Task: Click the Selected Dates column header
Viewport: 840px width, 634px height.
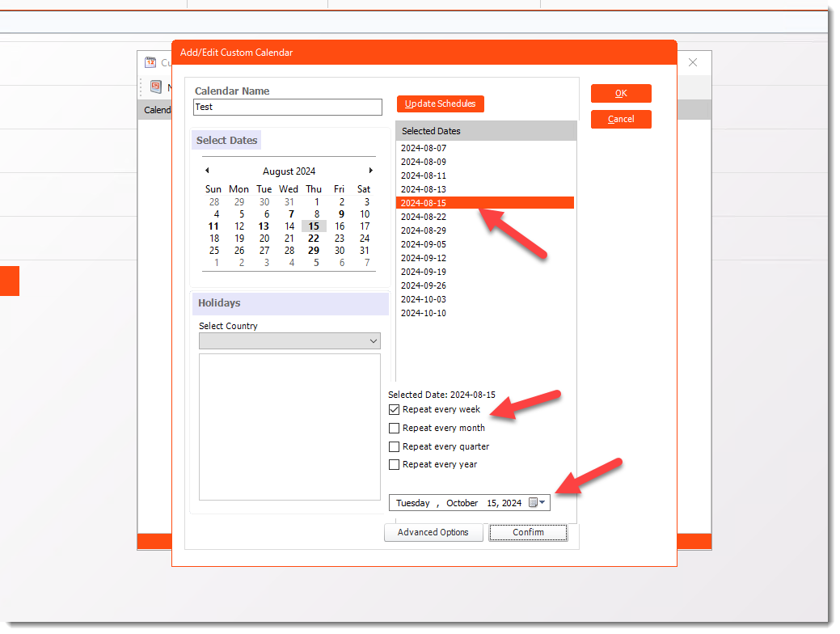Action: (430, 130)
